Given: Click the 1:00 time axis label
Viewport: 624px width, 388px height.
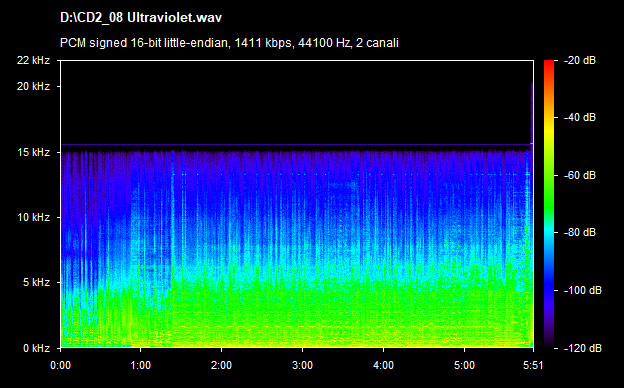Looking at the screenshot, I should tap(140, 365).
